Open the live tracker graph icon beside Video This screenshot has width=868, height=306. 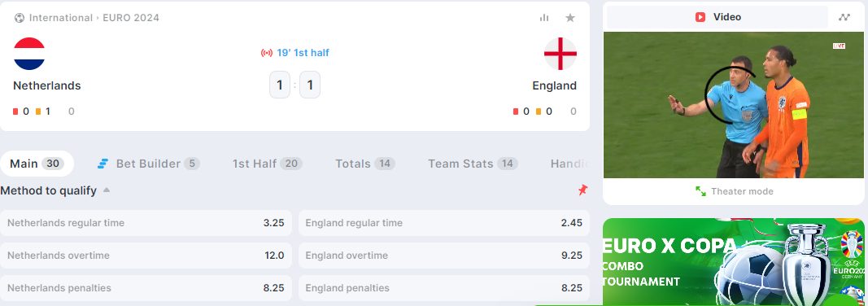pos(844,17)
